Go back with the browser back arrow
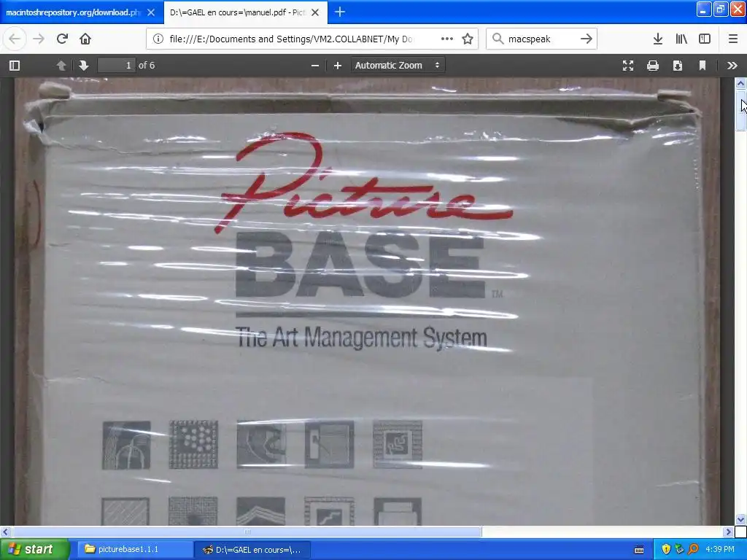Screen dimensions: 747x560 (x=15, y=39)
